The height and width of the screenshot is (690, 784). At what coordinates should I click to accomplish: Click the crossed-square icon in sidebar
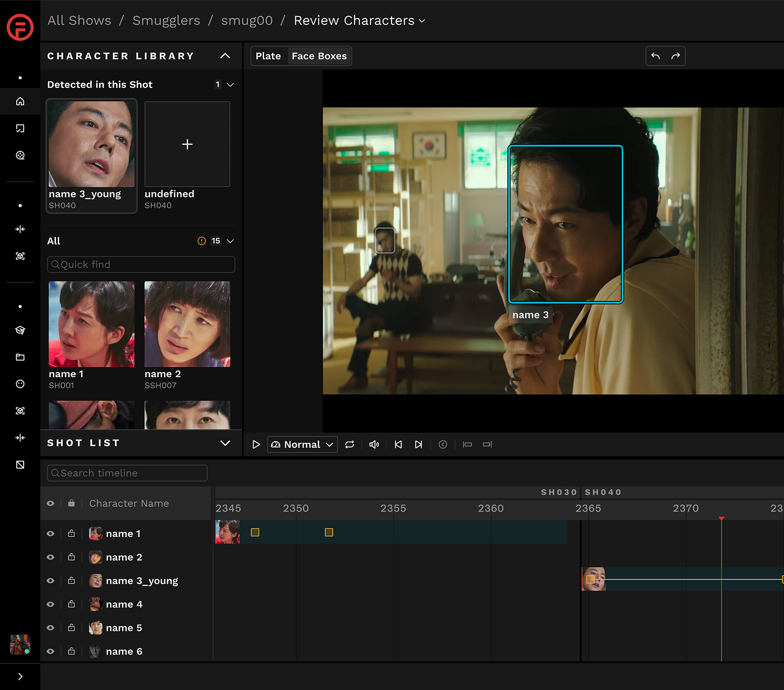[20, 464]
